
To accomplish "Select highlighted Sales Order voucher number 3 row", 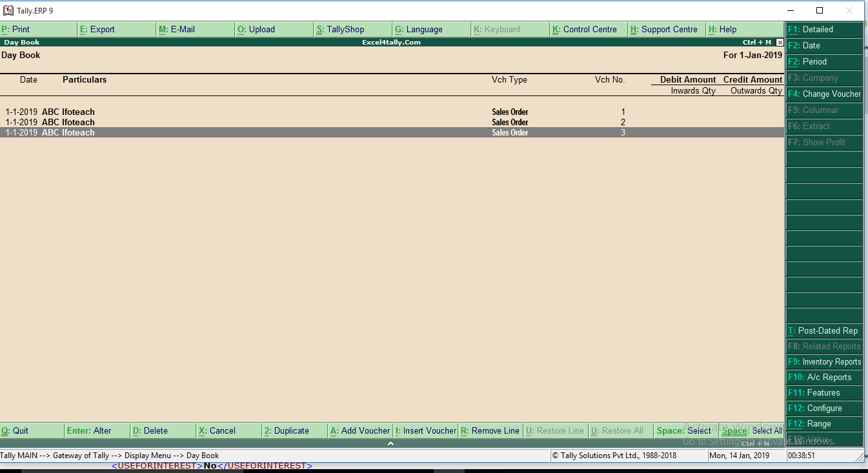I will [x=392, y=133].
